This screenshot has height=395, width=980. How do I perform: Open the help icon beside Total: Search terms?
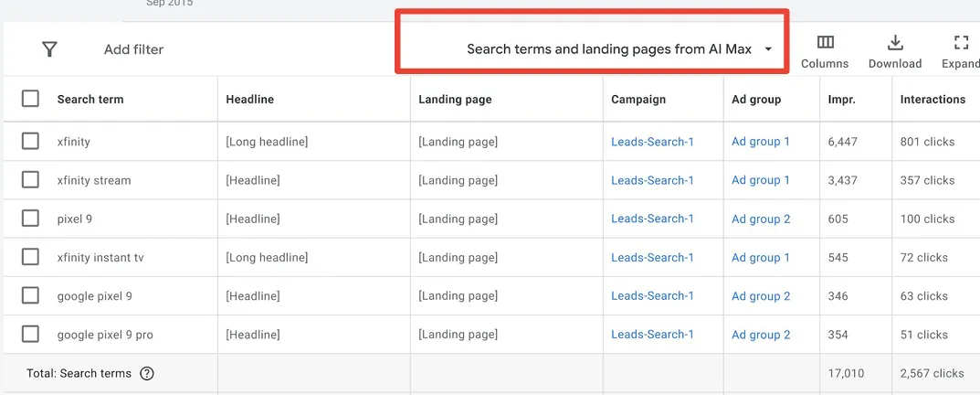[147, 374]
